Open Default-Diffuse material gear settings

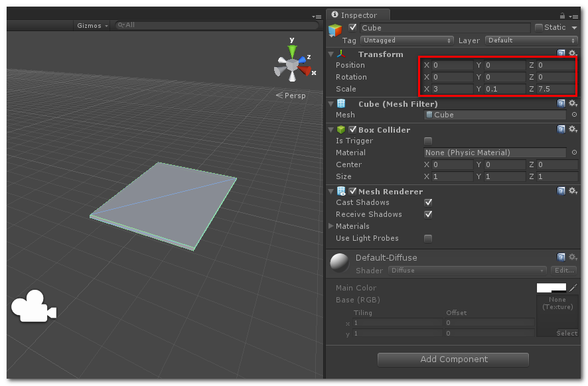pyautogui.click(x=573, y=257)
